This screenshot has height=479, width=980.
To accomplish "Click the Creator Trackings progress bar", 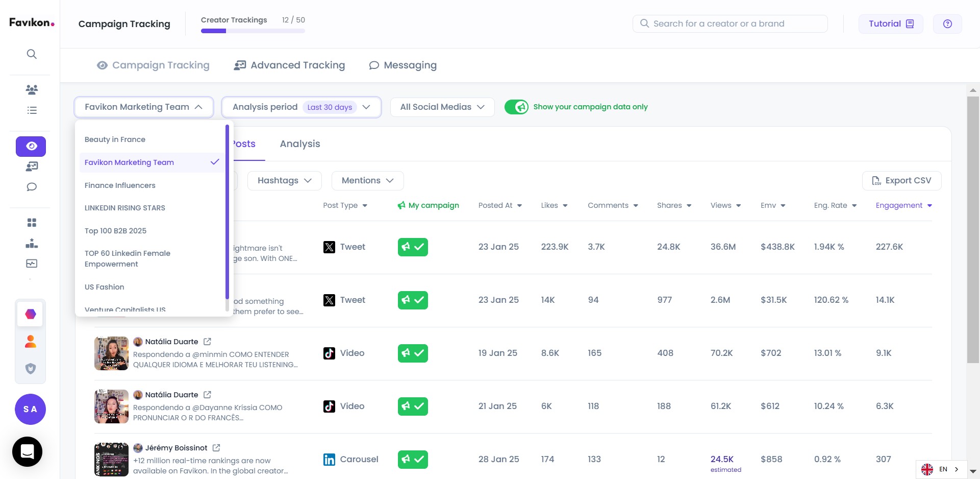I will pyautogui.click(x=253, y=31).
